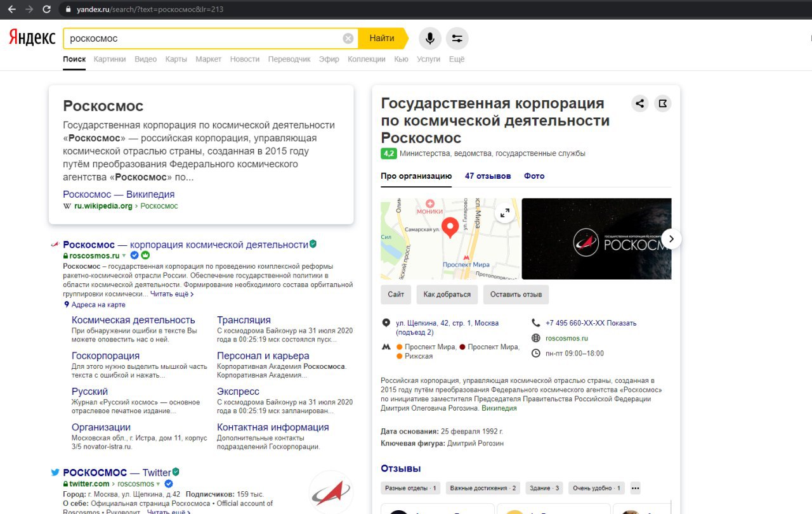The image size is (812, 514).
Task: Open Контактная информация sitelink
Action: pyautogui.click(x=273, y=428)
